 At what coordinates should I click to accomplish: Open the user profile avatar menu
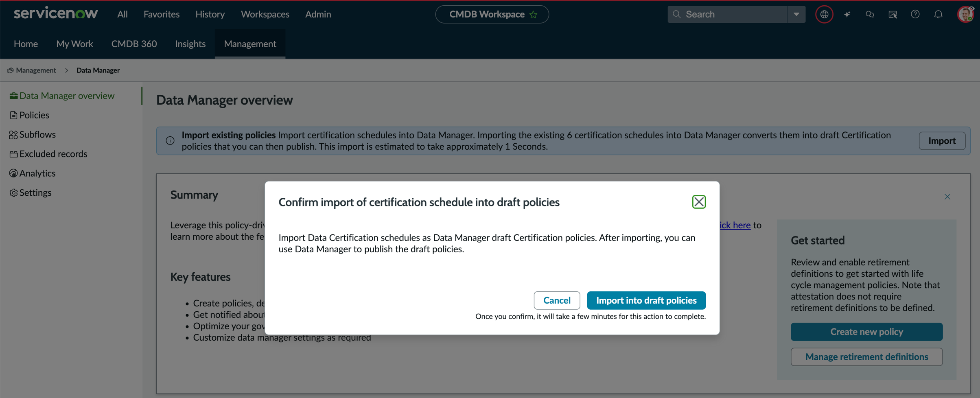point(965,15)
